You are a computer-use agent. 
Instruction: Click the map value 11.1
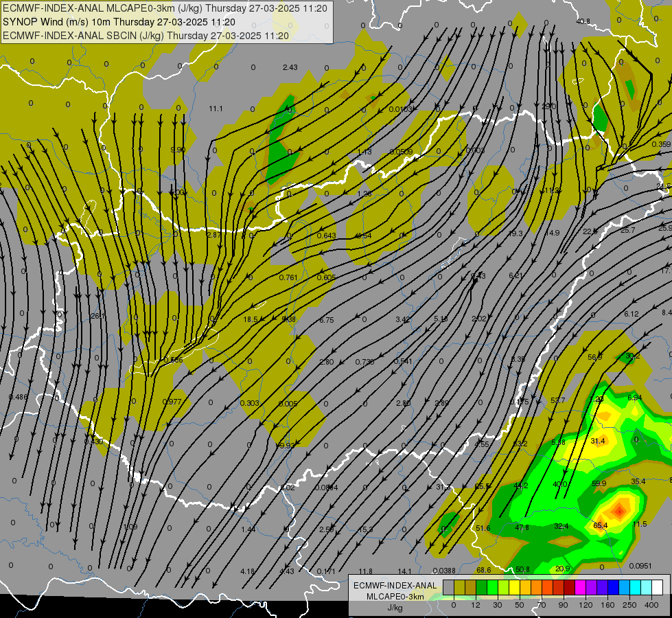(x=216, y=109)
